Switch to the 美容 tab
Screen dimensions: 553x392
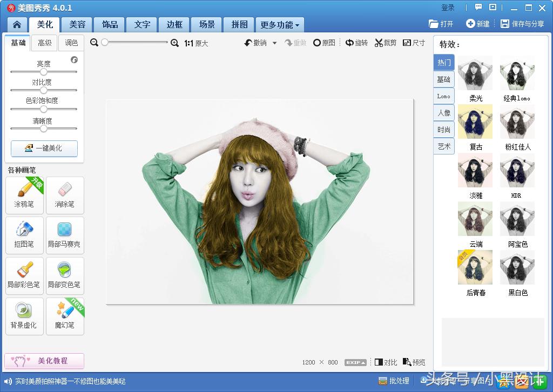(77, 24)
